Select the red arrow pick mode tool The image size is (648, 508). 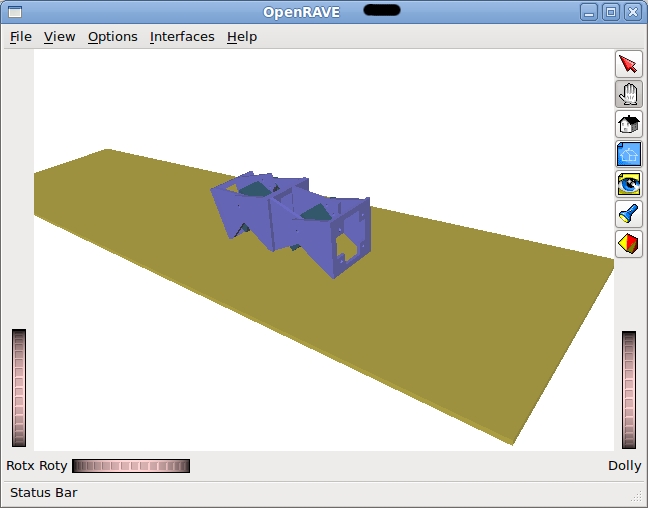(x=628, y=65)
